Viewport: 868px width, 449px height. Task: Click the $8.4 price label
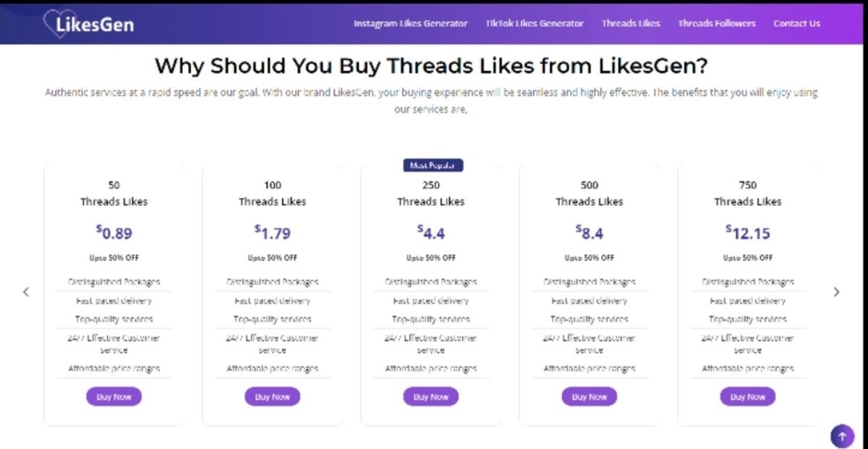[x=590, y=233]
